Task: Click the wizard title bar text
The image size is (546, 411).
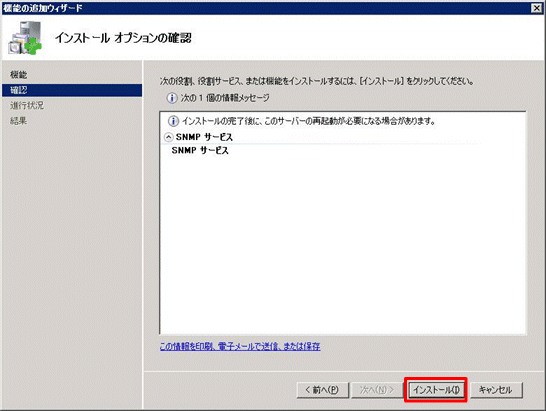Action: click(42, 8)
